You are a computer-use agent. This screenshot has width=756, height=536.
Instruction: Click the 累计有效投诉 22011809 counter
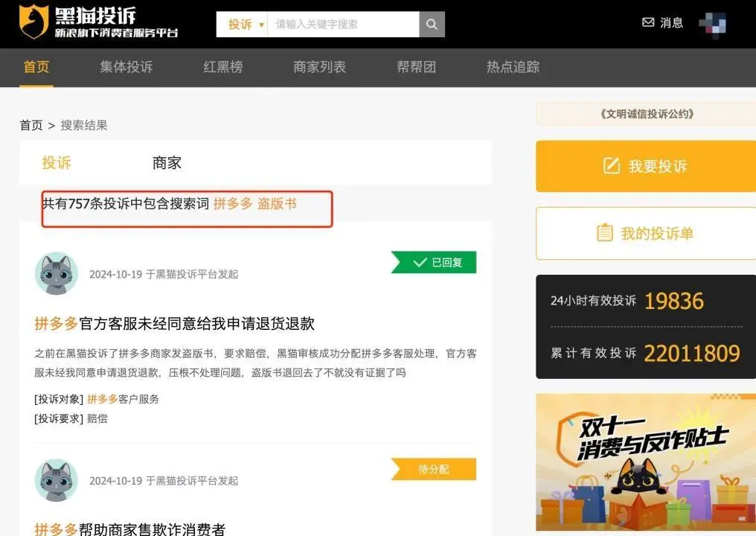pos(645,353)
